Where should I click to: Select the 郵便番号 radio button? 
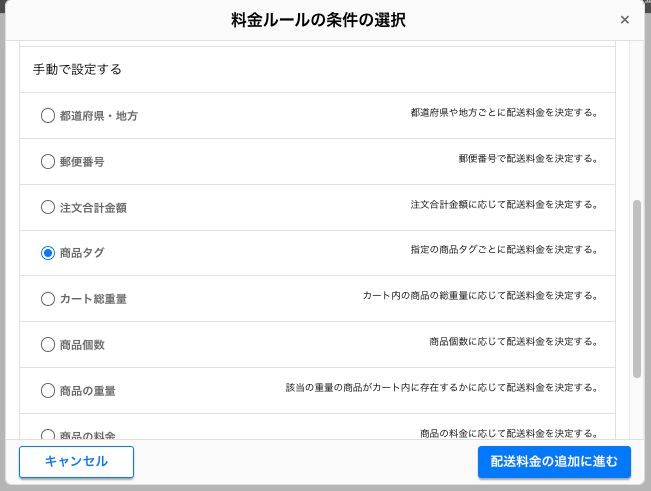click(48, 161)
